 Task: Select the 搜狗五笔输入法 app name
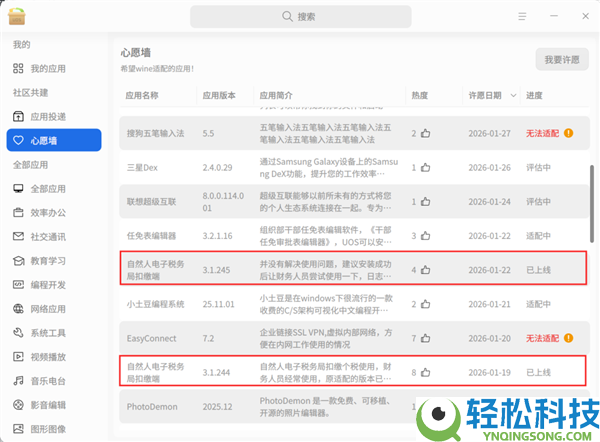pos(155,133)
